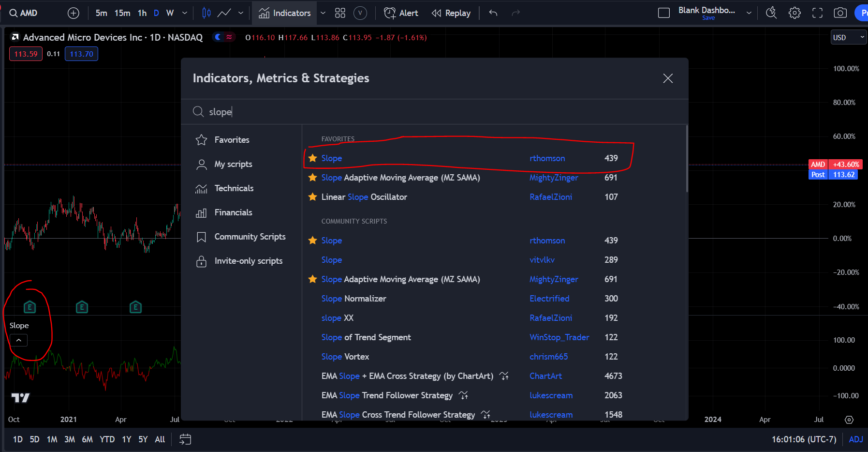Open the USD currency dropdown
This screenshot has width=868, height=452.
point(848,37)
